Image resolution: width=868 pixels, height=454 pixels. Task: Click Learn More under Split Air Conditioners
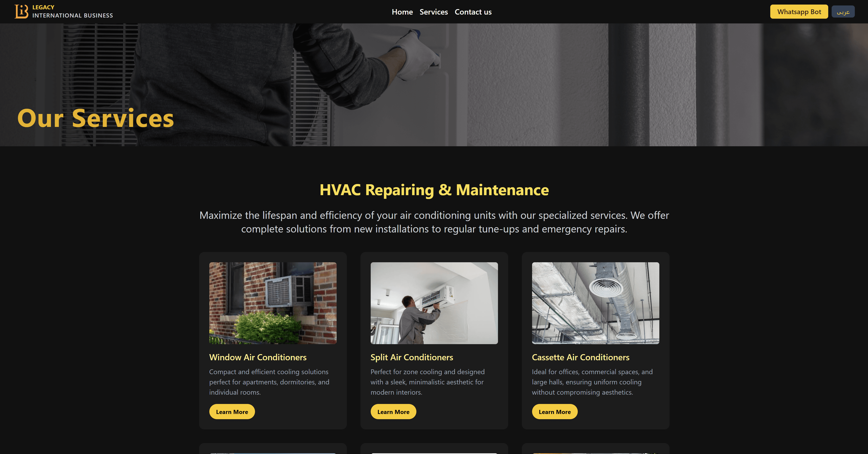click(393, 411)
